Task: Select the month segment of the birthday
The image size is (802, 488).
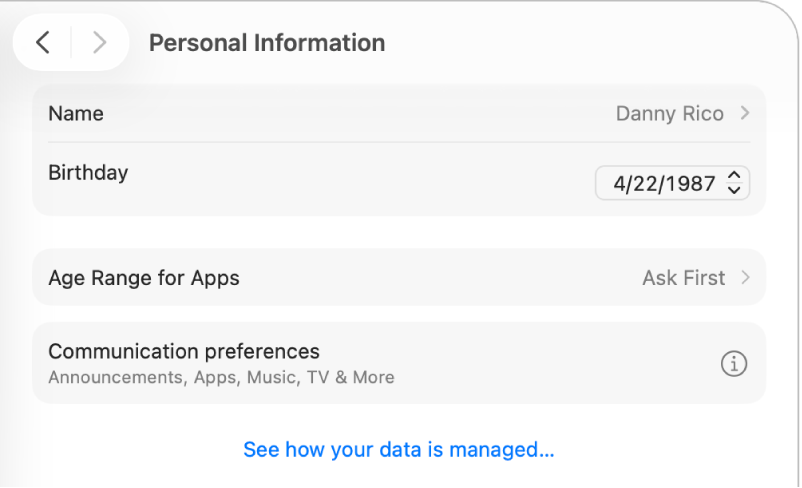Action: [620, 184]
